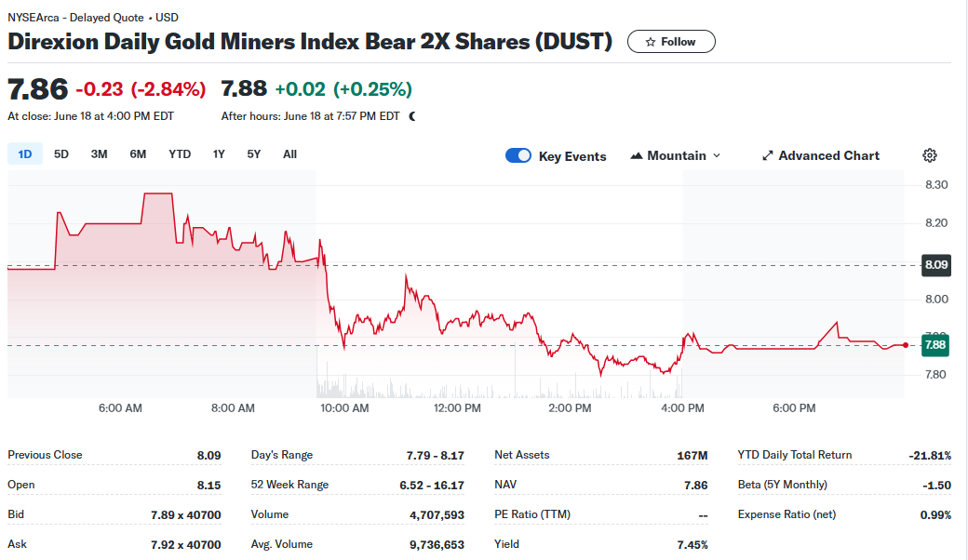Click the star icon in Follow button
The height and width of the screenshot is (560, 968).
coord(650,42)
